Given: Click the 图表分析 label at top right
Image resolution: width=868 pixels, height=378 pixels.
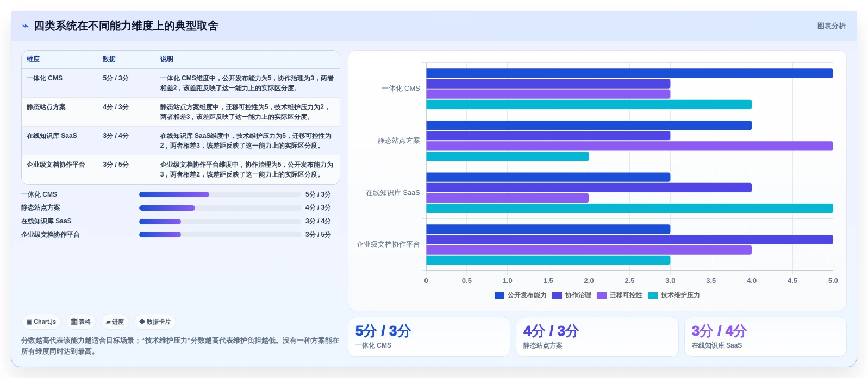Looking at the screenshot, I should (x=831, y=26).
